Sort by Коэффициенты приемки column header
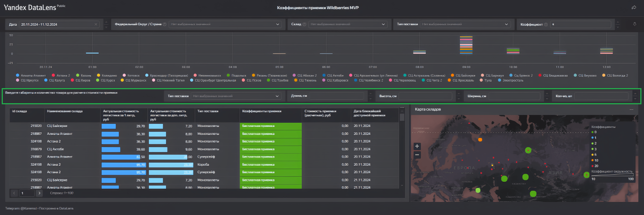The height and width of the screenshot is (215, 644). coord(261,111)
